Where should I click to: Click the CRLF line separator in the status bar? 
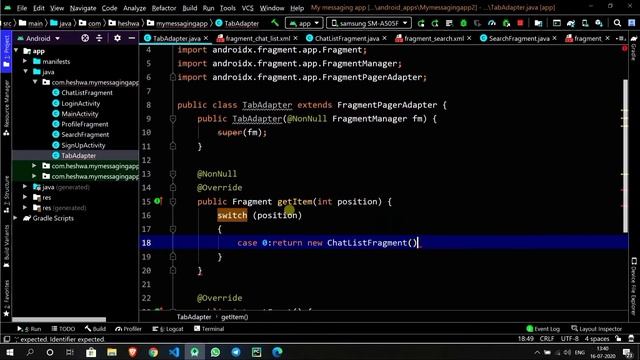click(x=547, y=339)
